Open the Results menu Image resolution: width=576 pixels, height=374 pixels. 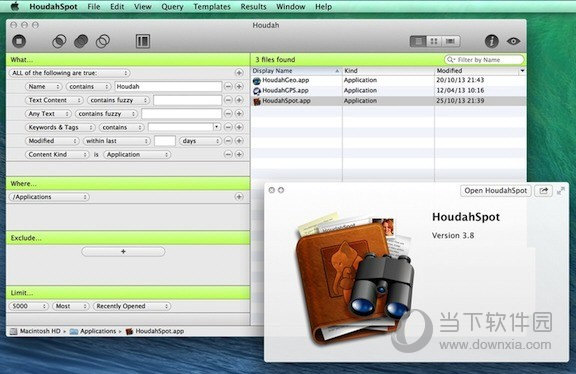tap(253, 7)
